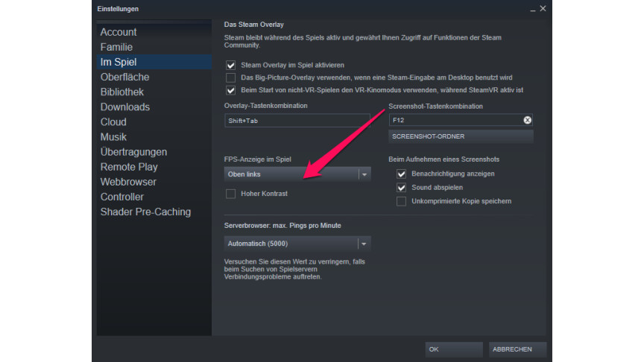Click the Overlay-Tastenkombination Shift+Tab field

click(x=297, y=120)
